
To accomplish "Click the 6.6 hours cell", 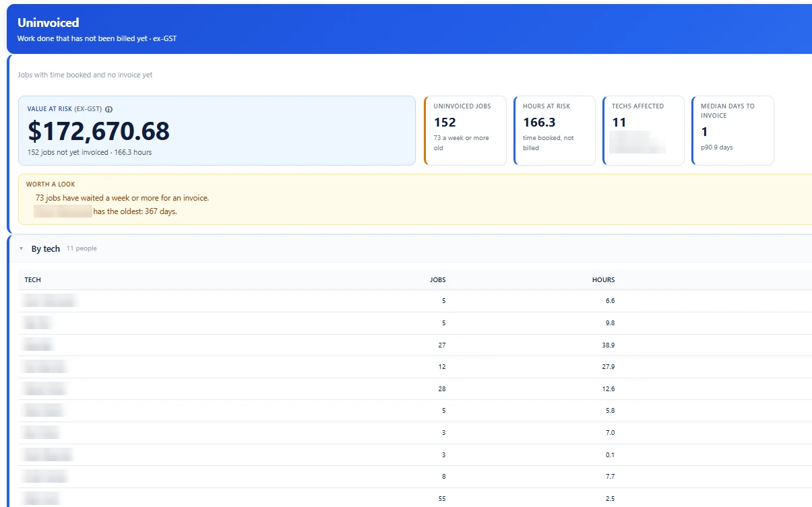I will point(610,301).
